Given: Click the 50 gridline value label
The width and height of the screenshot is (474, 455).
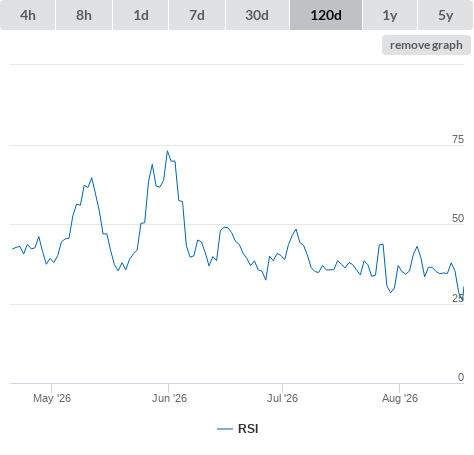Looking at the screenshot, I should point(458,218).
